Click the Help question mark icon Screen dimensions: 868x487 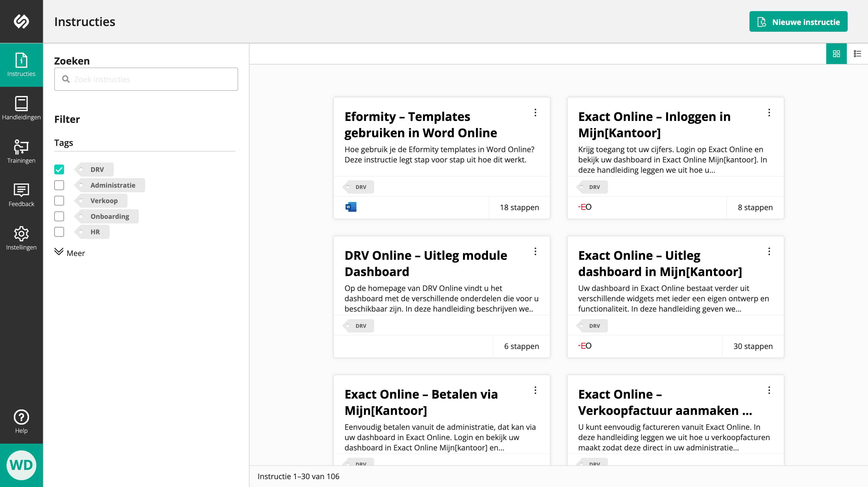[x=21, y=417]
